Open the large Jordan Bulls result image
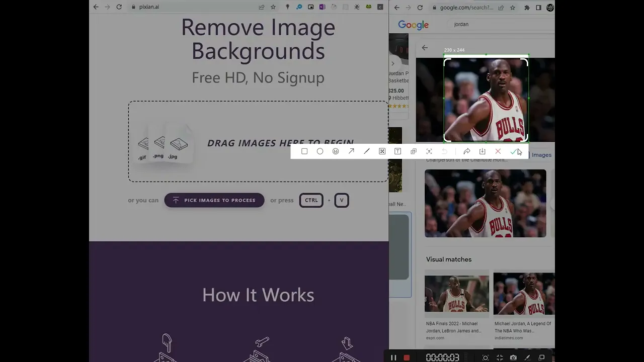The width and height of the screenshot is (644, 362). coord(486,203)
